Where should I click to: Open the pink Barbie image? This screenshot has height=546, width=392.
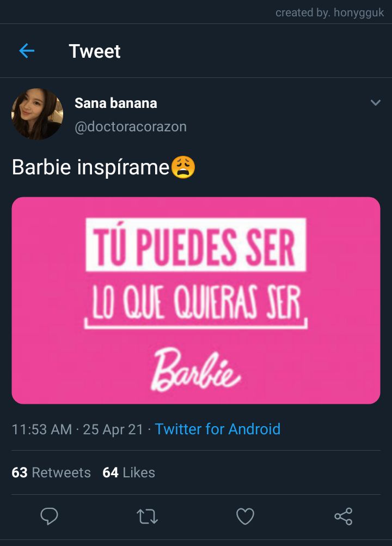(196, 300)
